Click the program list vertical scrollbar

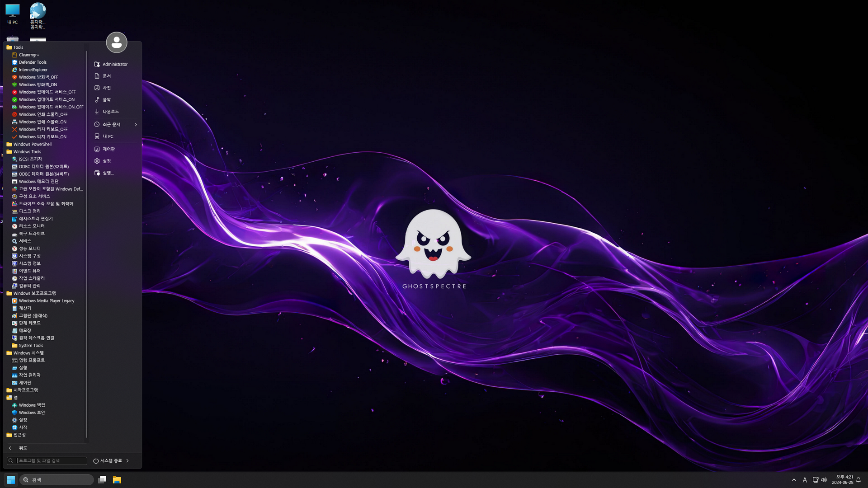(x=86, y=244)
